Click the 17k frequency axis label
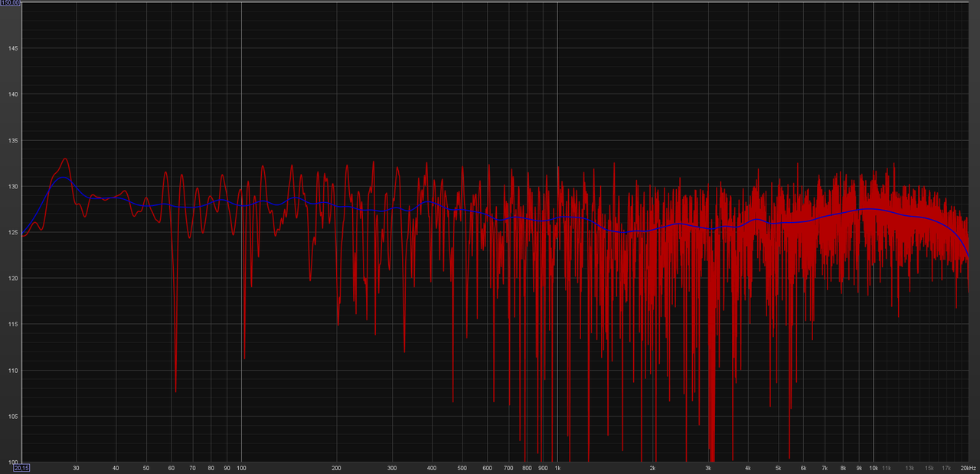The image size is (980, 474). (946, 468)
